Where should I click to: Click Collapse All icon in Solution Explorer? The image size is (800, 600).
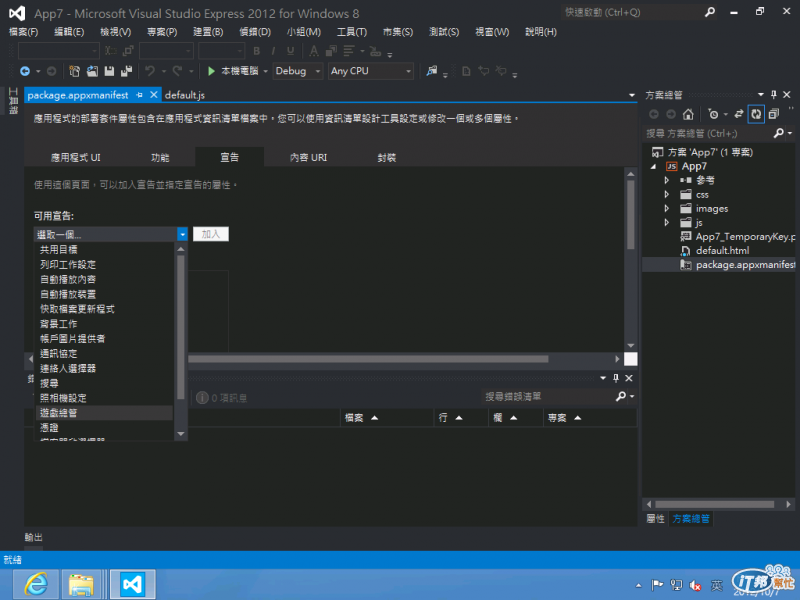point(774,114)
